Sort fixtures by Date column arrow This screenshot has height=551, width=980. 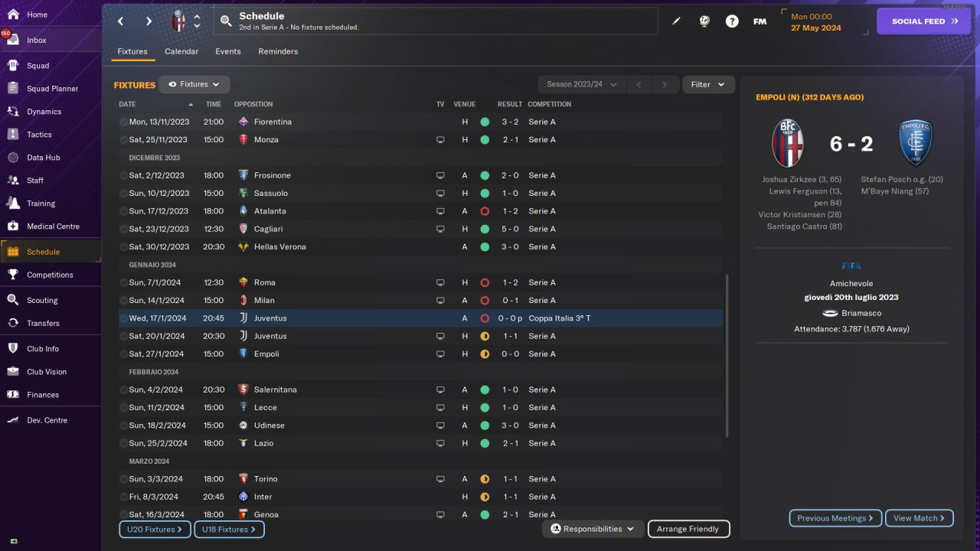[191, 104]
